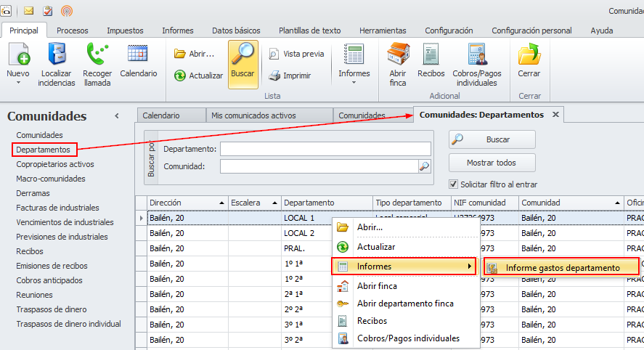Collapse the Comunidades side panel
This screenshot has width=644, height=350.
[x=117, y=116]
